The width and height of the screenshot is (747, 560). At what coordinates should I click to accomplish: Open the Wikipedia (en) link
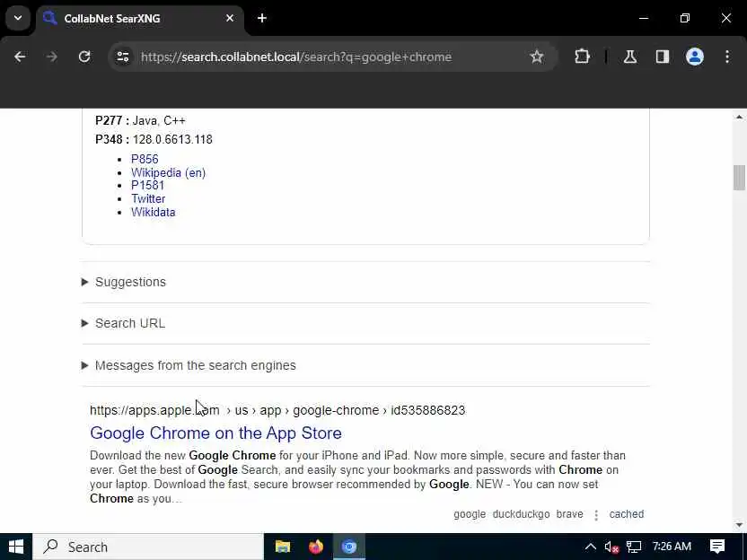[x=168, y=172]
